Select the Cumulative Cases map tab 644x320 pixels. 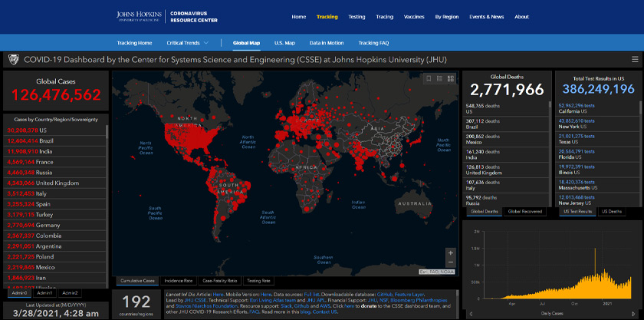tap(137, 281)
